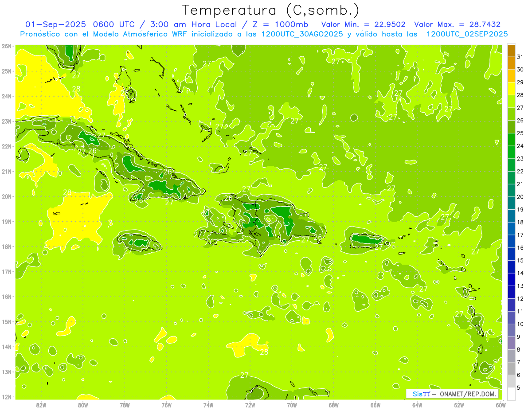Screen dimensions: 532x411
Task: Click the 20N latitude label
Action: (7, 196)
